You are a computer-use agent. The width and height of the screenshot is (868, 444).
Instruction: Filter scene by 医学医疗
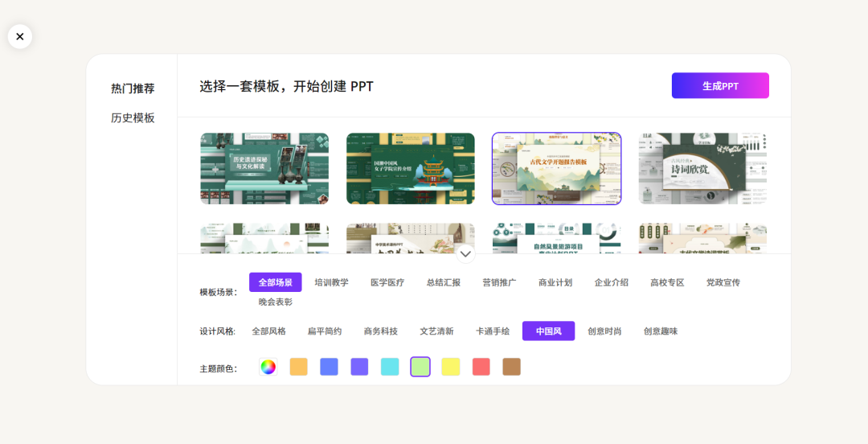[387, 282]
